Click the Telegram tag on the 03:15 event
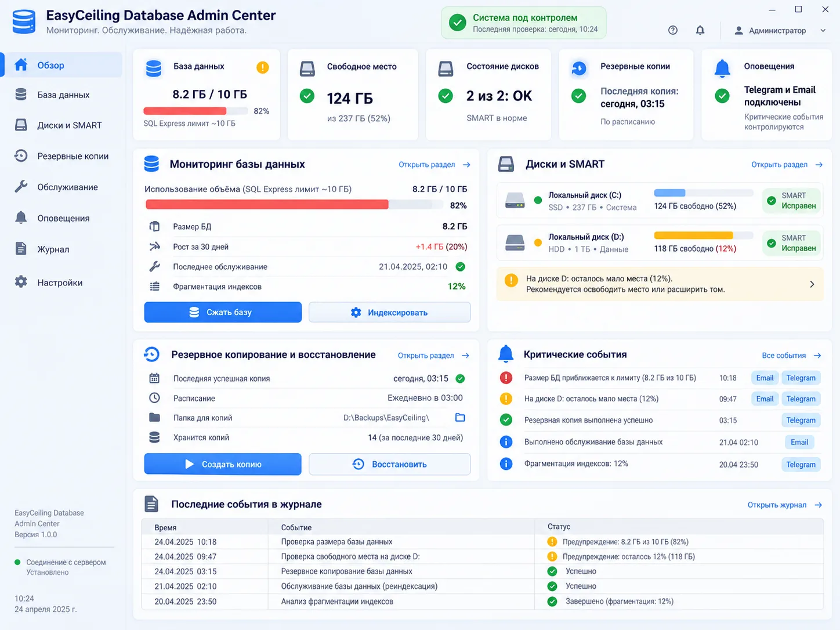 point(801,420)
